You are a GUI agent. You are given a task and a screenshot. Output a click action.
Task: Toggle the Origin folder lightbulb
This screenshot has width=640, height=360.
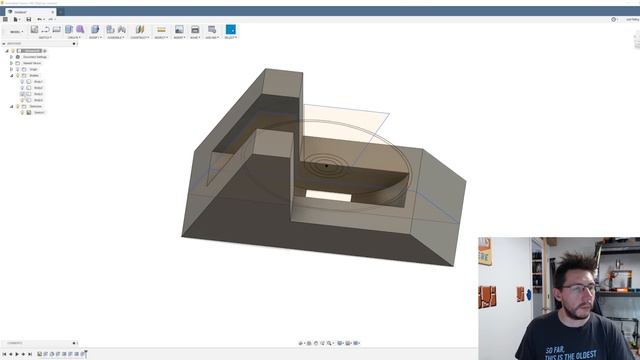(x=18, y=69)
